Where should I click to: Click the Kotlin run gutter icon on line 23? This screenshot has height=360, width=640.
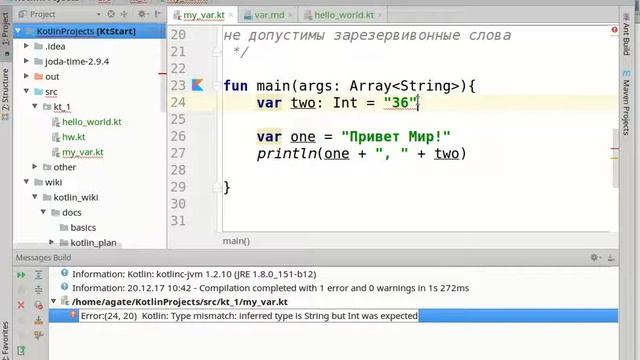click(198, 85)
